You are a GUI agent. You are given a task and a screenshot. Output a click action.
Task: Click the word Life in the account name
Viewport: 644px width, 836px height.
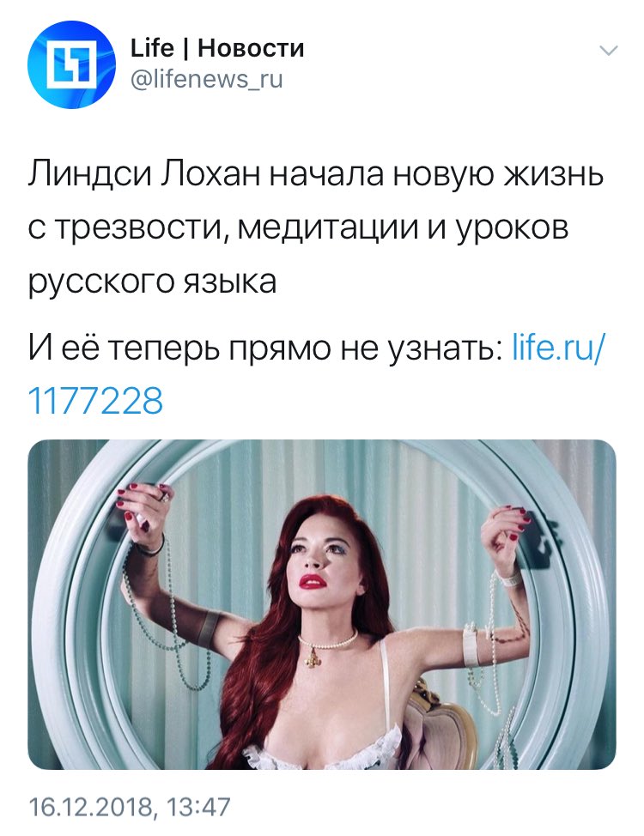[152, 48]
